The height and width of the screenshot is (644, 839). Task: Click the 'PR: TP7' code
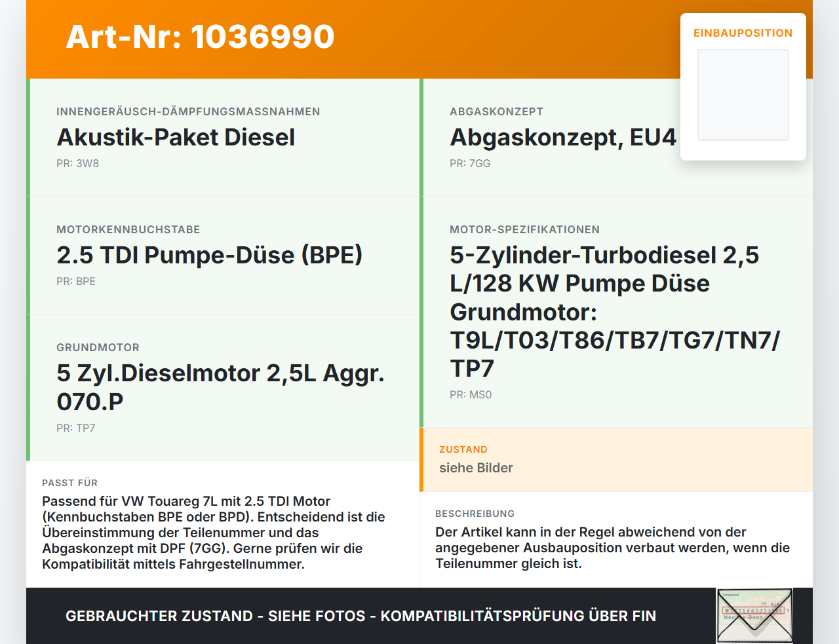[76, 428]
